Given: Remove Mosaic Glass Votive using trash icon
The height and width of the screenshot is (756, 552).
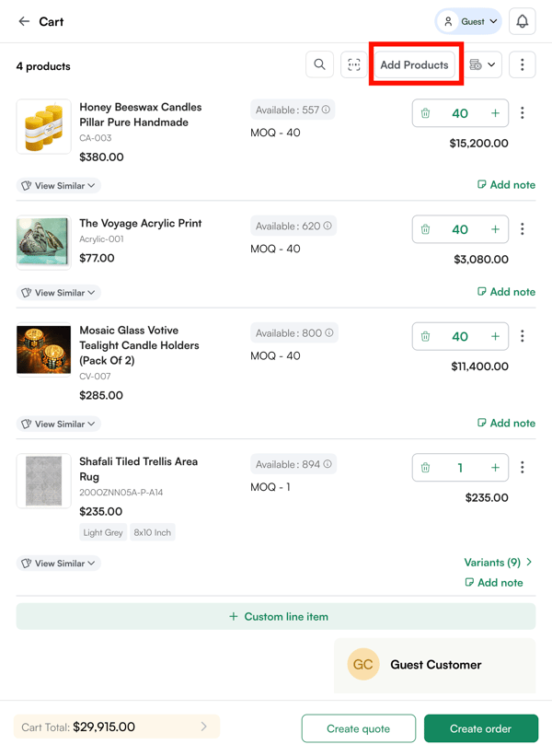Looking at the screenshot, I should (x=425, y=337).
